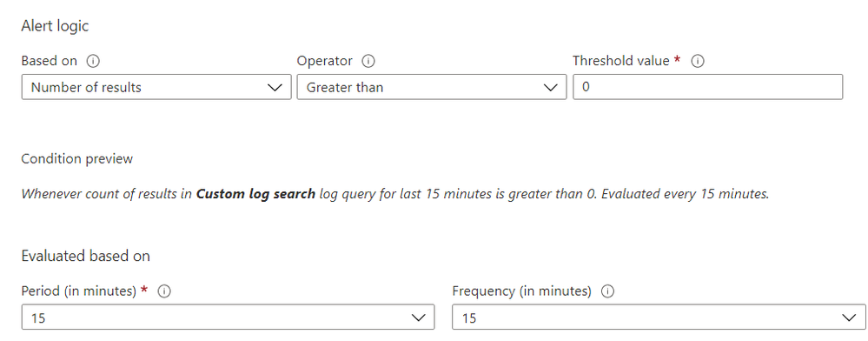Show the Operator info tooltip icon
This screenshot has width=868, height=341.
coord(368,61)
